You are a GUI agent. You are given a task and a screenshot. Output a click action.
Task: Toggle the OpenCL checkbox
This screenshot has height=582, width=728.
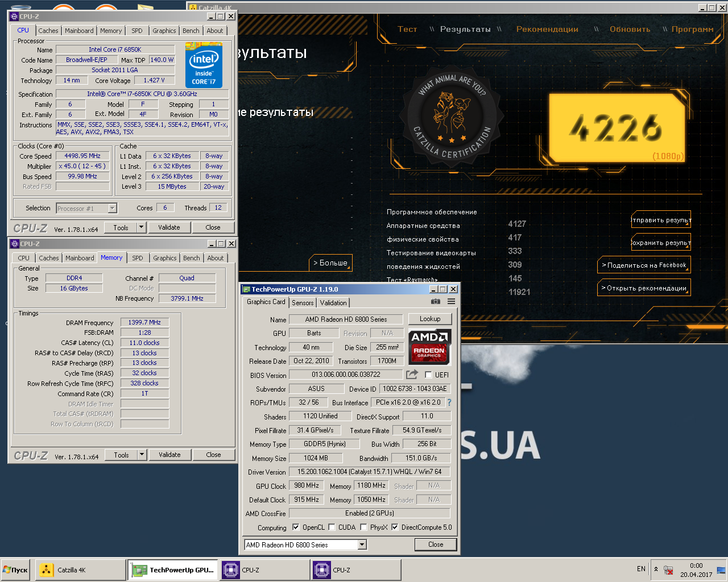pyautogui.click(x=296, y=527)
